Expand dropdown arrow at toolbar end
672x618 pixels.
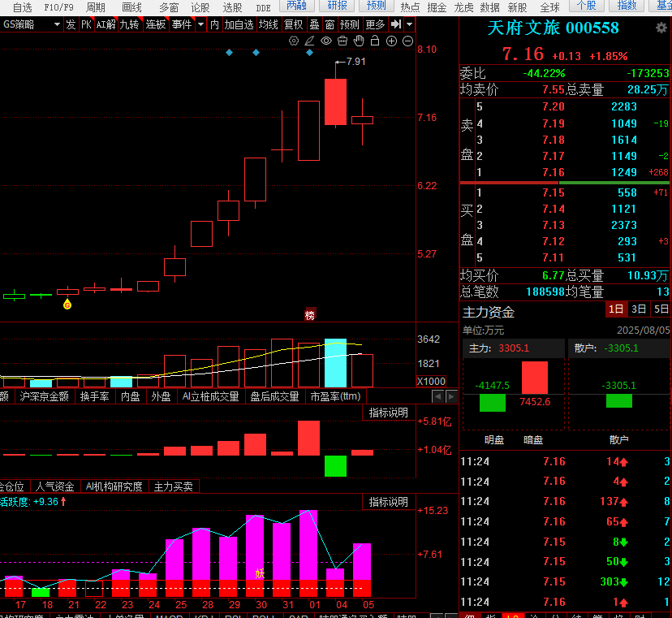409,24
